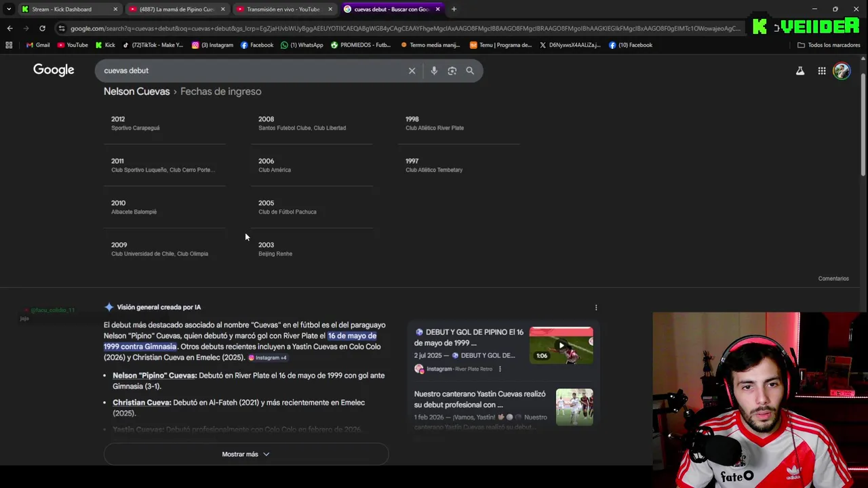Open the (10) Facebook bookmark
Viewport: 868px width, 488px height.
pos(631,45)
